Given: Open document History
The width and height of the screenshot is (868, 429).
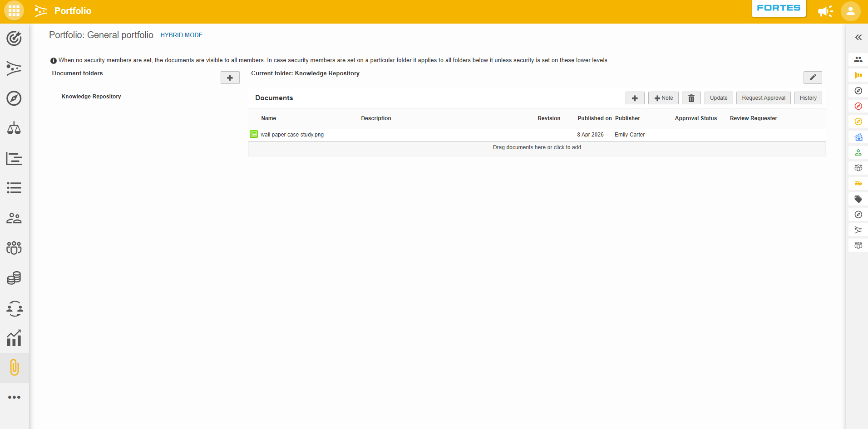Looking at the screenshot, I should point(808,98).
